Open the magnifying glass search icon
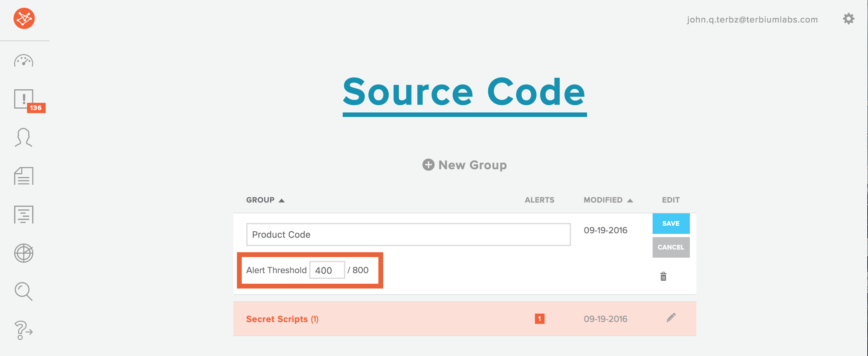The width and height of the screenshot is (868, 356). pos(23,291)
